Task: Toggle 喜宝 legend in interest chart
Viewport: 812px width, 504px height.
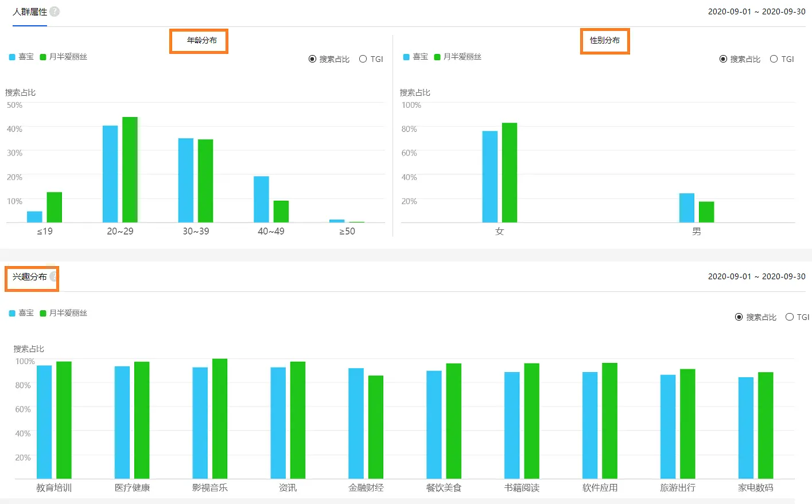Action: coord(22,313)
